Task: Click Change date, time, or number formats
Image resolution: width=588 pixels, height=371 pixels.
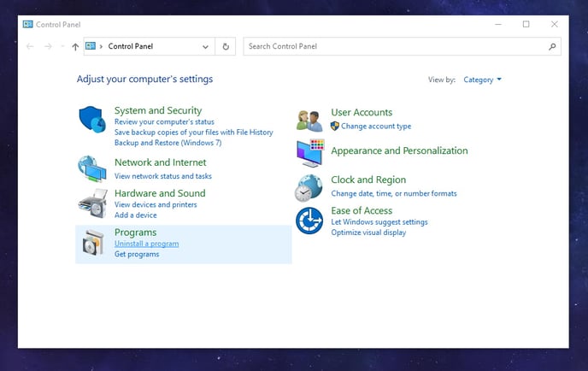Action: (x=394, y=193)
